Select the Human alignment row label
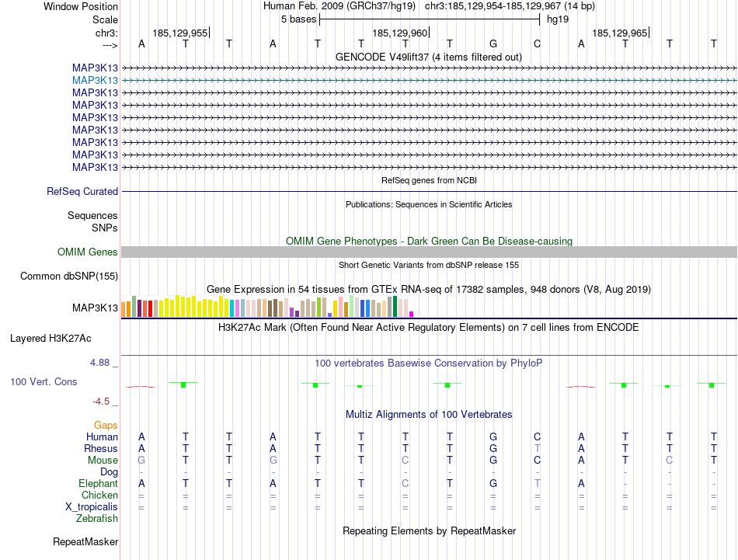Image resolution: width=738 pixels, height=560 pixels. click(102, 437)
